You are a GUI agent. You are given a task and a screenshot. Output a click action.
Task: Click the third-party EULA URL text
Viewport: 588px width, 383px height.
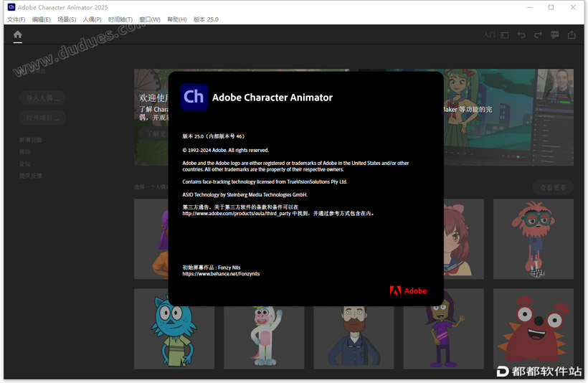coord(237,214)
